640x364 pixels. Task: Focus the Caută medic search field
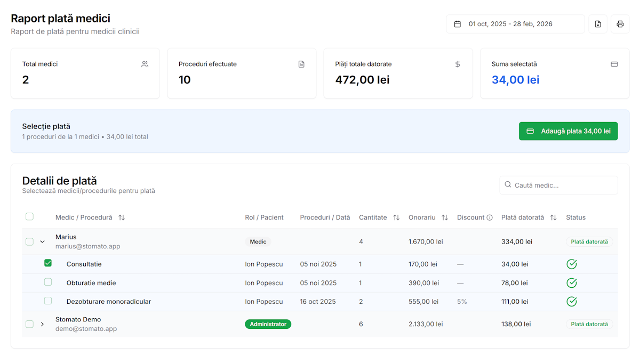tap(558, 185)
